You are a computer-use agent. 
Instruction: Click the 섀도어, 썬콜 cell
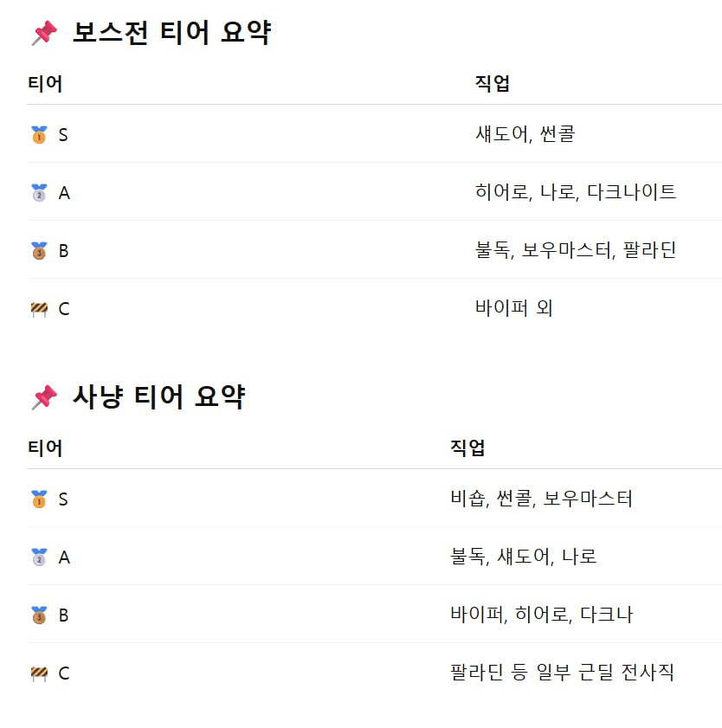coord(525,134)
